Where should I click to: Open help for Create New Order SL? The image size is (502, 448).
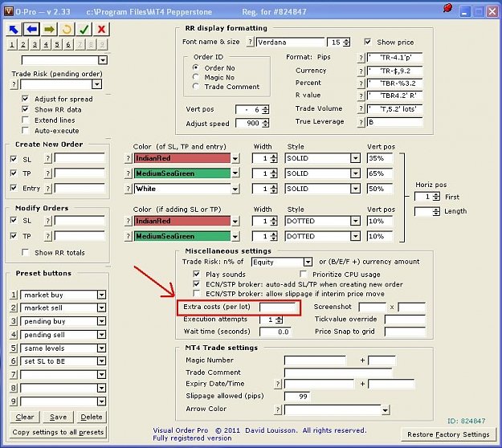[x=47, y=158]
